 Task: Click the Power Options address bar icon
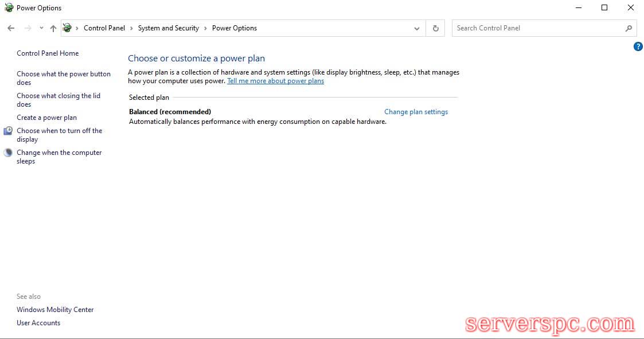(67, 28)
